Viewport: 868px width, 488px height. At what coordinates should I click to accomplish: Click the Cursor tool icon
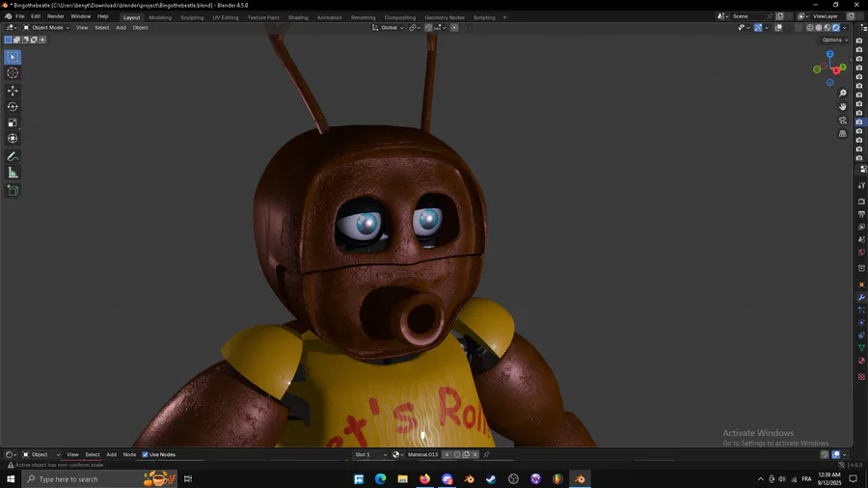13,73
